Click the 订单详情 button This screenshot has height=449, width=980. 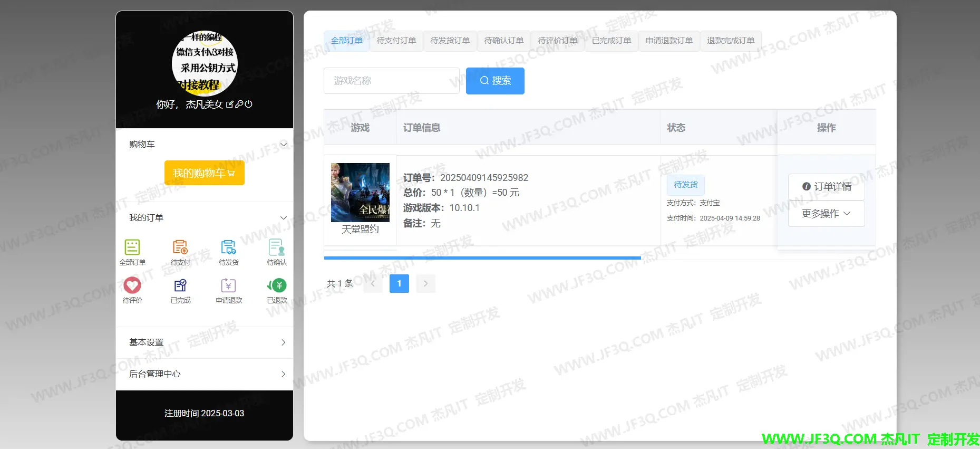(x=826, y=187)
